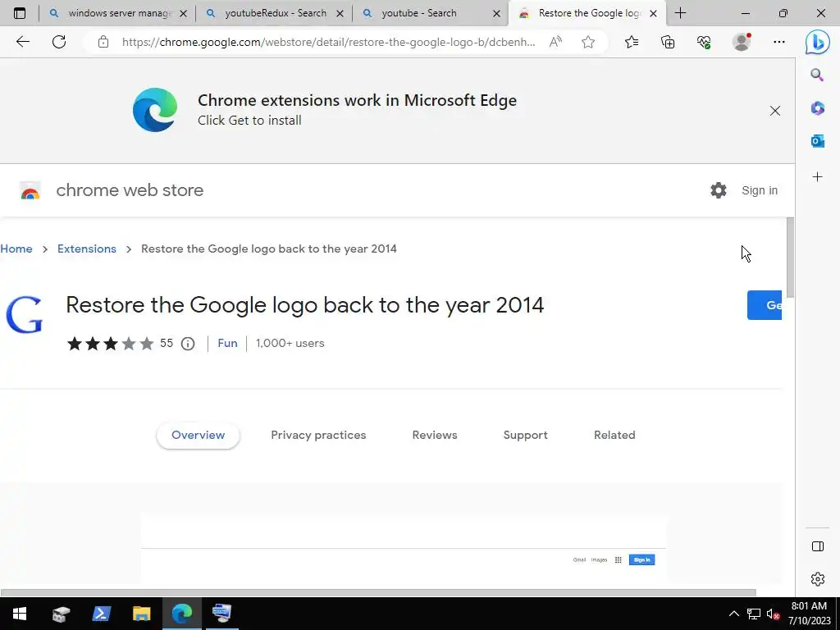Image resolution: width=840 pixels, height=630 pixels.
Task: Open the Collections icon in toolbar
Action: 668,42
